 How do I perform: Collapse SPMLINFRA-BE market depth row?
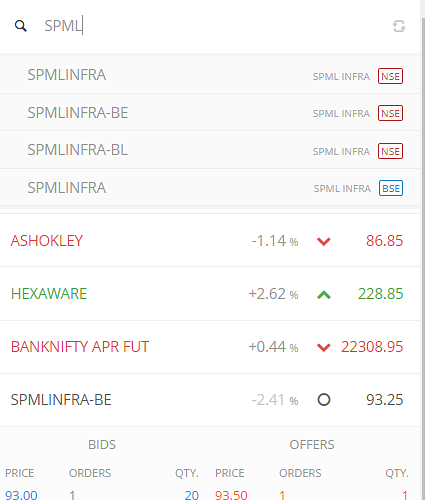(x=210, y=400)
